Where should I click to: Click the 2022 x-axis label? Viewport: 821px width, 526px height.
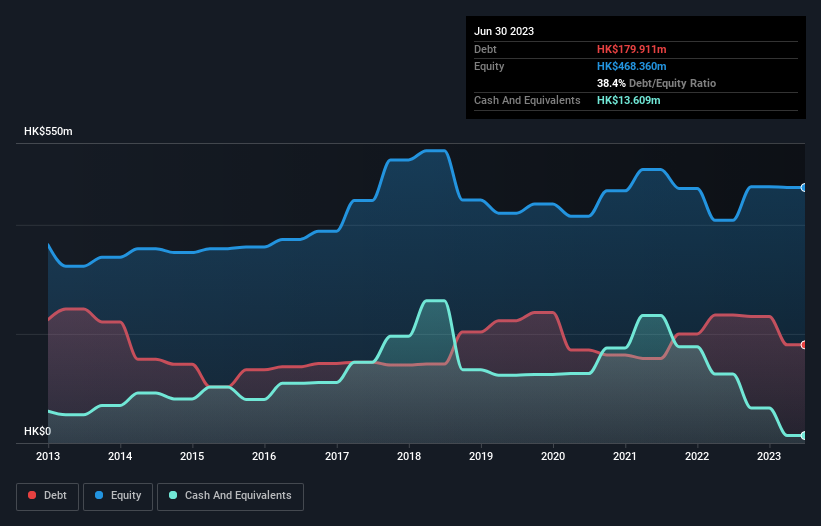pos(697,456)
